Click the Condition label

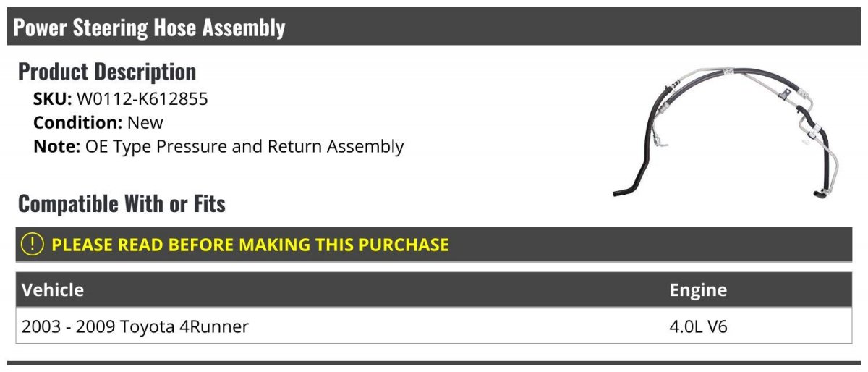(77, 123)
